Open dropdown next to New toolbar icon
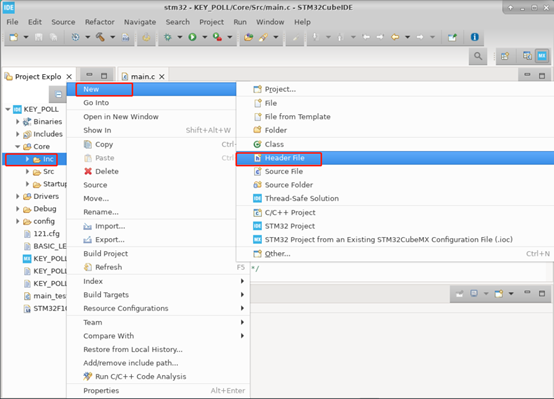 coord(26,37)
